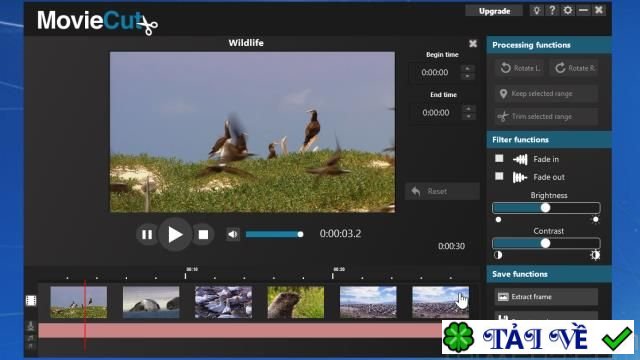
Task: Select the birds on grass thumbnail
Action: coord(78,302)
